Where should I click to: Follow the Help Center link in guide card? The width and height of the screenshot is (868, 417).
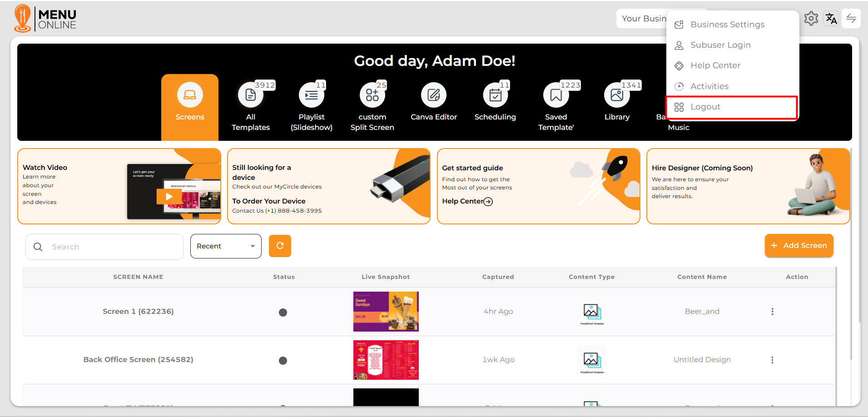467,201
